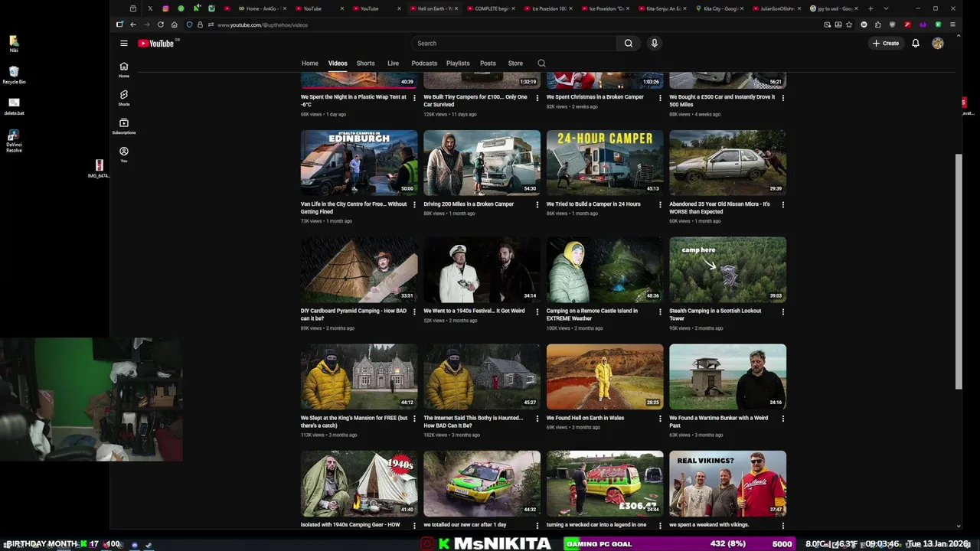980x551 pixels.
Task: Play the Edinburgh stealth camping thumbnail
Action: pos(359,162)
